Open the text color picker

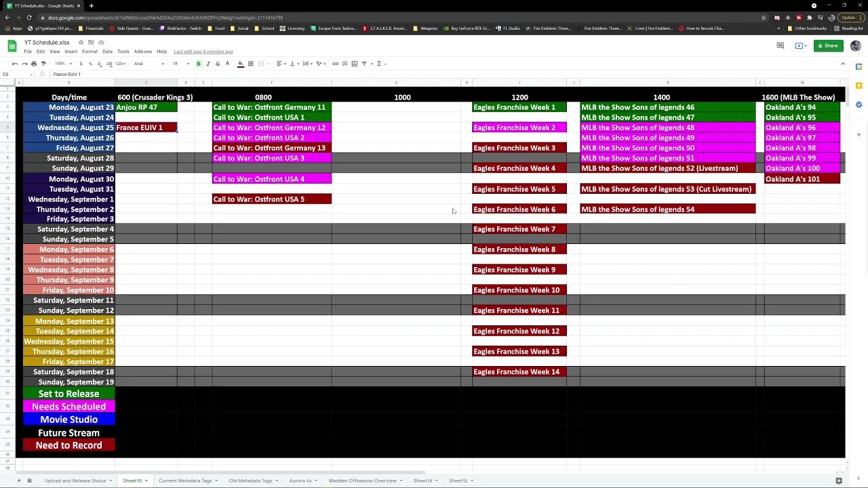tap(227, 64)
